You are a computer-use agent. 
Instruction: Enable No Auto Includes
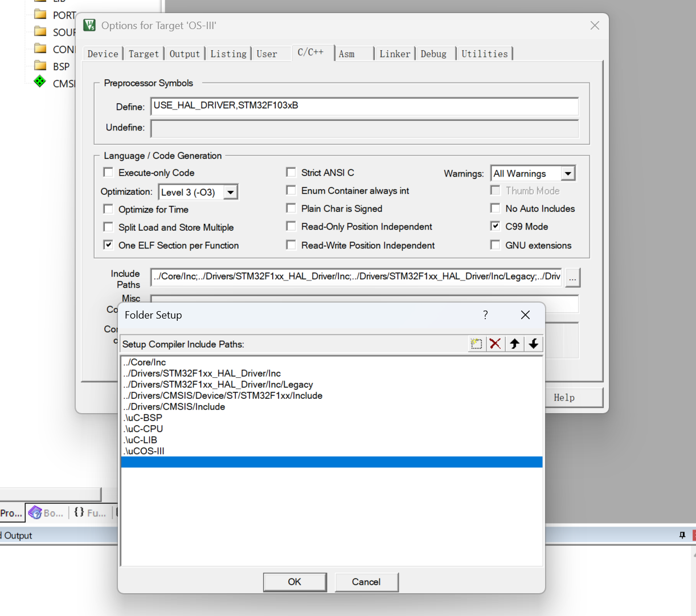coord(496,209)
